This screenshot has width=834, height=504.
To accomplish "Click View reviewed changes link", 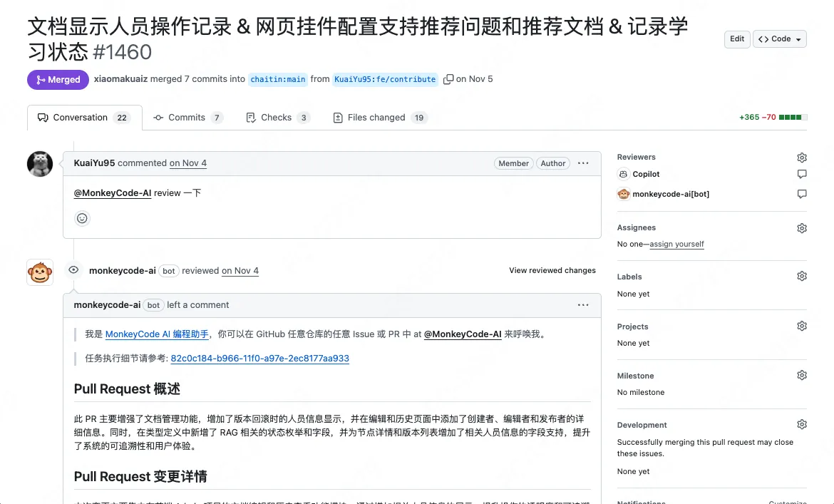I will [x=552, y=270].
